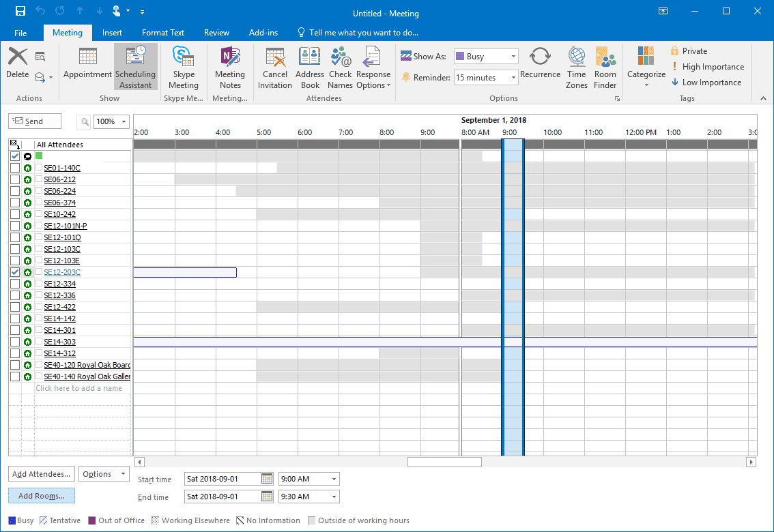The width and height of the screenshot is (774, 532).
Task: Check SE40-120 Royal Oak Board room box
Action: (15, 365)
